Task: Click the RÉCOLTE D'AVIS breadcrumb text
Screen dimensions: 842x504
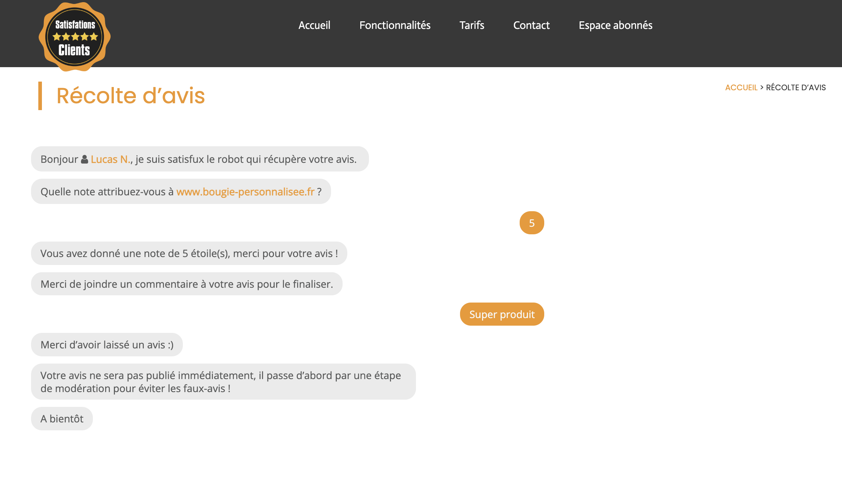Action: pos(796,87)
